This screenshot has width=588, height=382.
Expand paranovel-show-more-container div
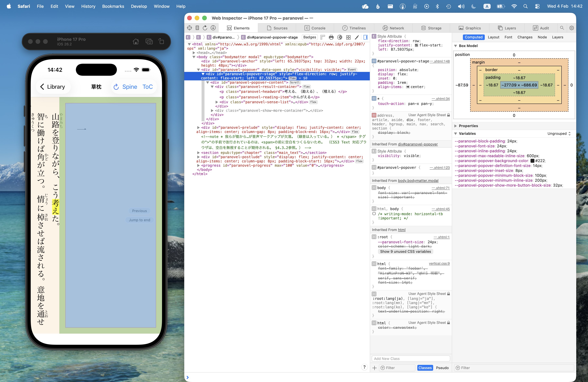pyautogui.click(x=212, y=110)
